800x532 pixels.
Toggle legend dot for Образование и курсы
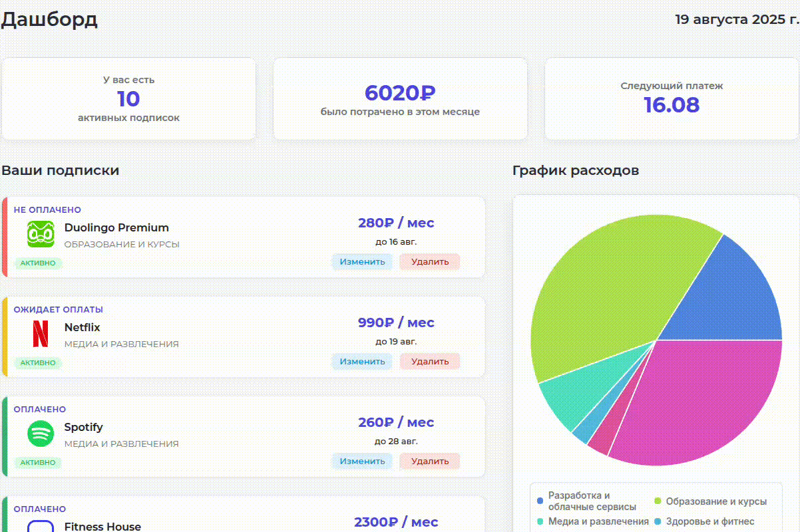pyautogui.click(x=658, y=501)
